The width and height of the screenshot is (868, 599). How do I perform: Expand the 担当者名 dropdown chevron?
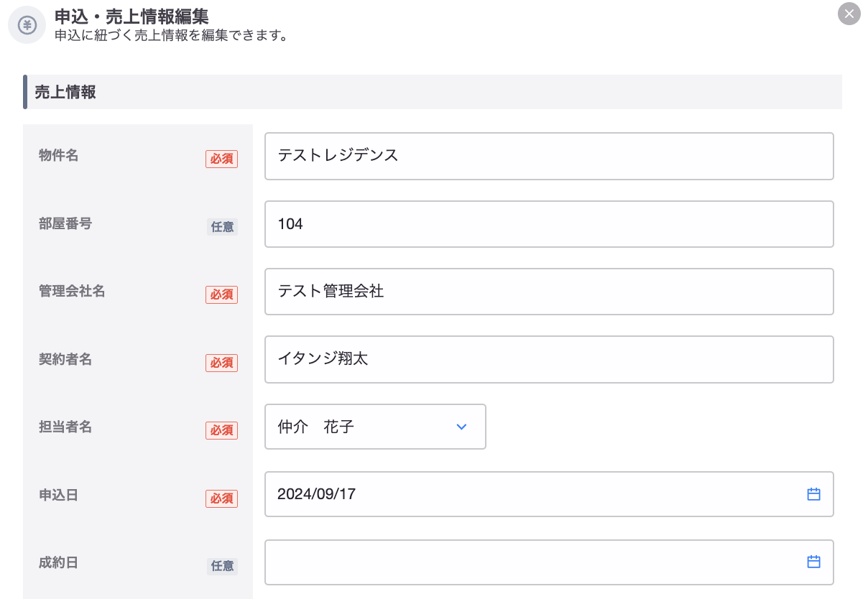click(461, 427)
